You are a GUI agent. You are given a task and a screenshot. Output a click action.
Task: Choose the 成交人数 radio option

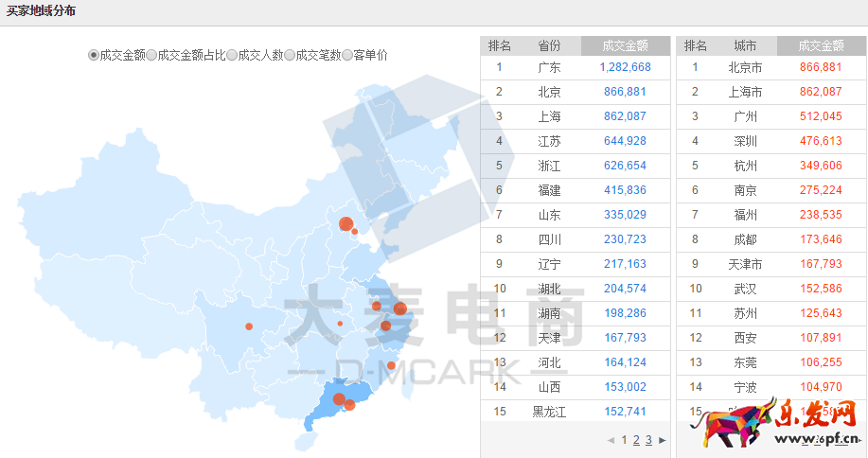pyautogui.click(x=233, y=56)
